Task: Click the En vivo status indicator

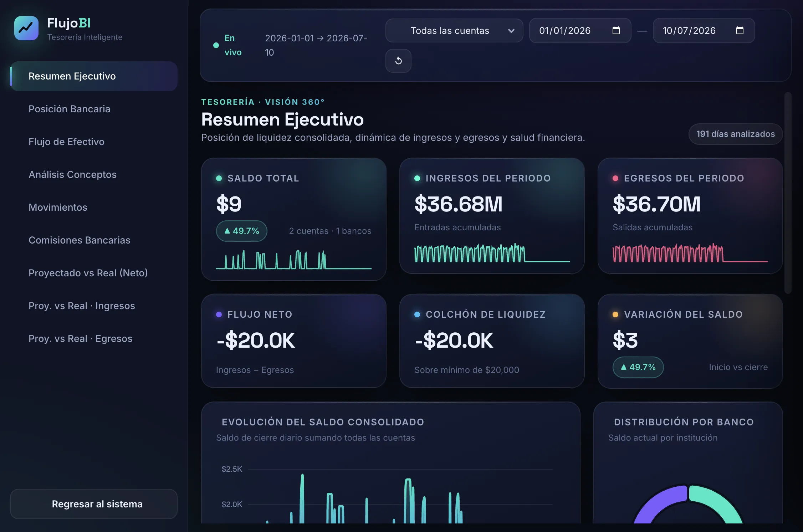Action: [x=227, y=45]
